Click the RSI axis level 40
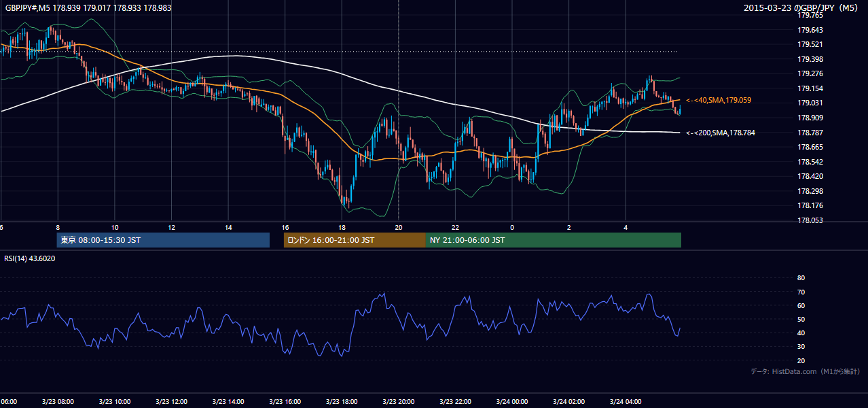Image resolution: width=868 pixels, height=408 pixels. pyautogui.click(x=801, y=333)
